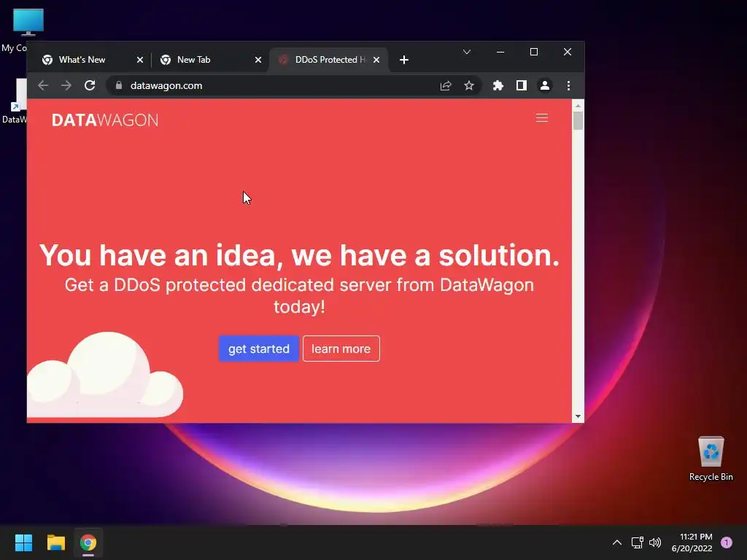Click the vertical scrollbar thumb
The image size is (747, 560).
(578, 121)
